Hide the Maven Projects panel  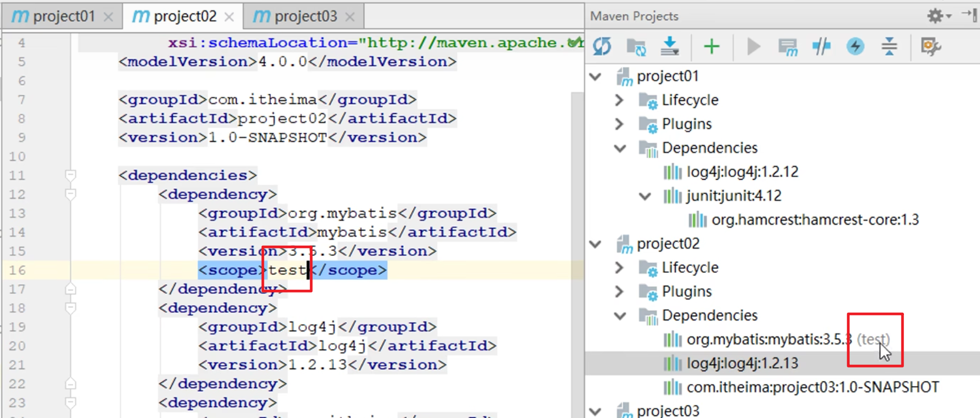click(970, 15)
